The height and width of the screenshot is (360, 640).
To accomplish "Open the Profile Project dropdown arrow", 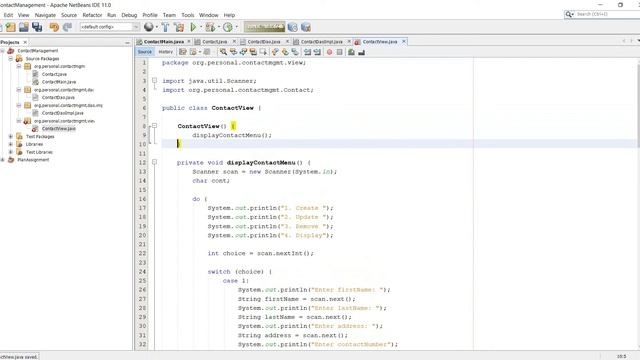I will click(236, 27).
